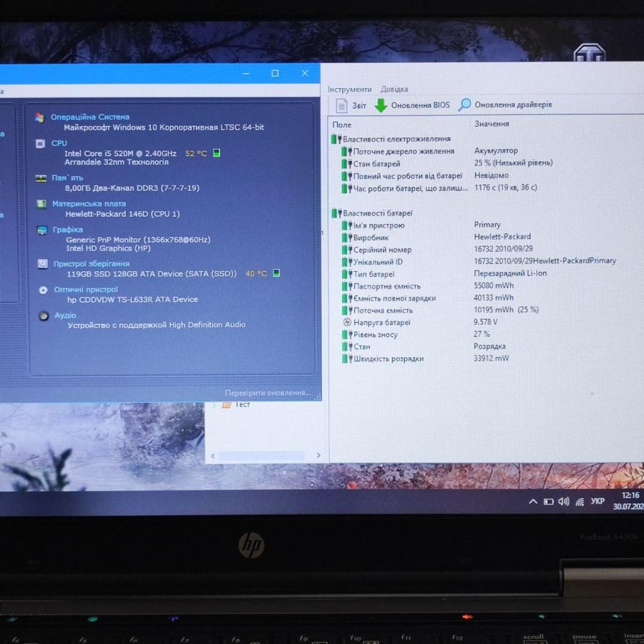Open the World of Tanks desktop shortcut
Screen dimensions: 644x644
click(589, 52)
